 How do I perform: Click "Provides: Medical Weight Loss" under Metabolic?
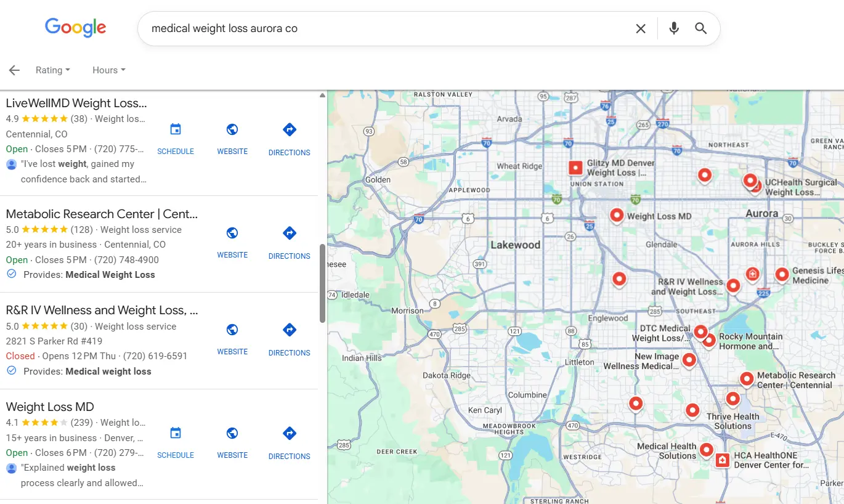[89, 275]
